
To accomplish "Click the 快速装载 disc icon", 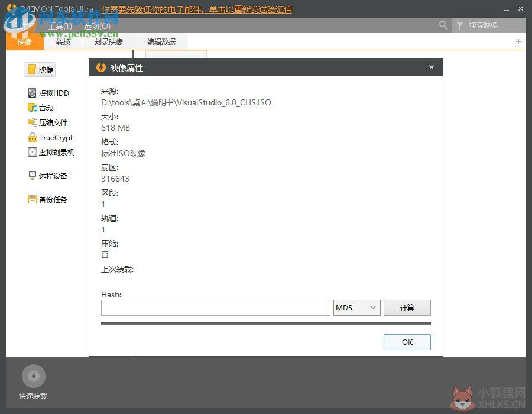I will point(34,376).
